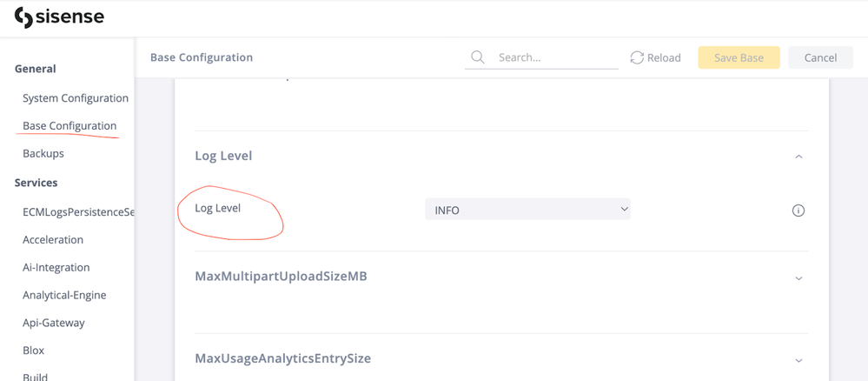Click the Sisense logo

pos(59,17)
